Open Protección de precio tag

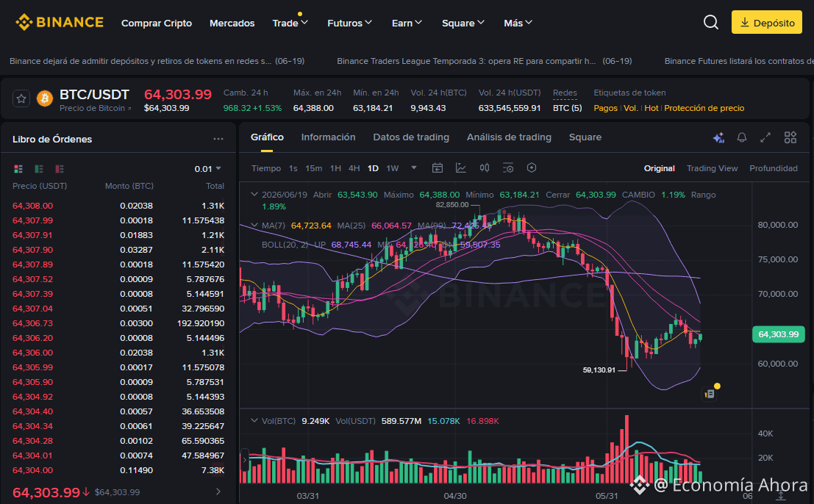(704, 108)
